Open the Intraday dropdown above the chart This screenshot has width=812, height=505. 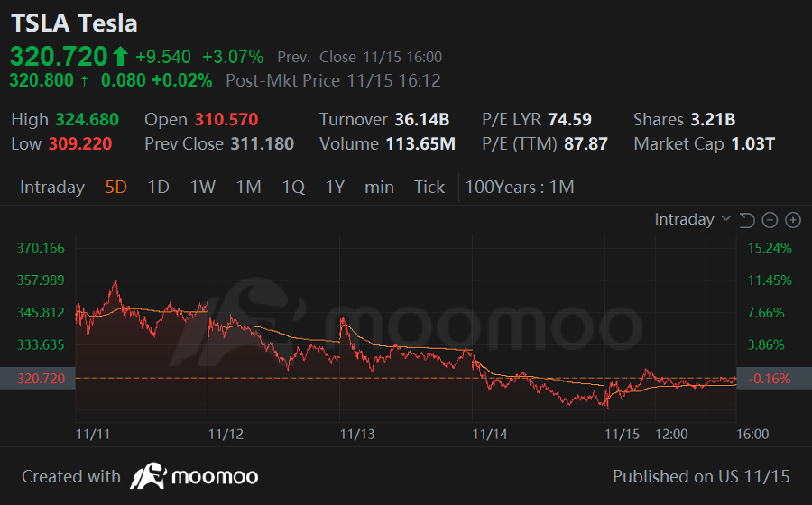click(684, 219)
